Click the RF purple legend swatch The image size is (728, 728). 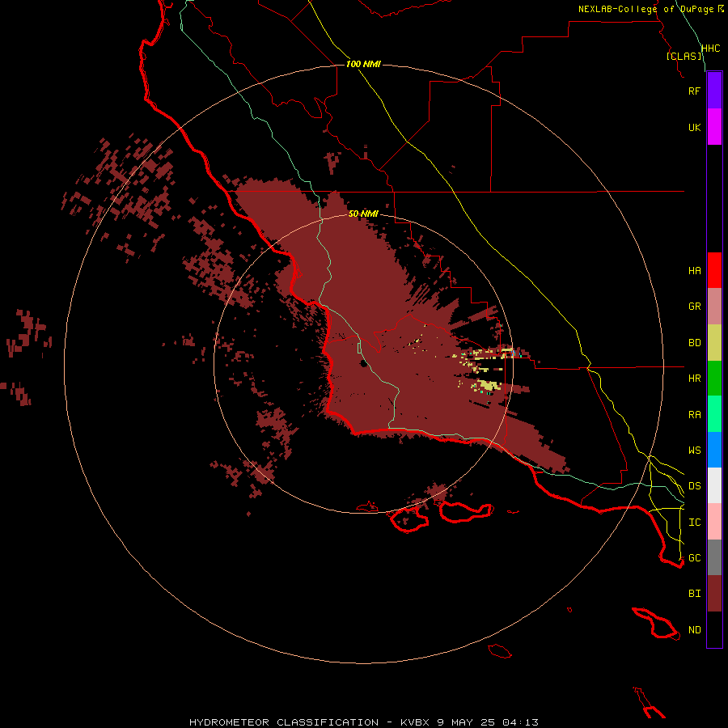(714, 91)
